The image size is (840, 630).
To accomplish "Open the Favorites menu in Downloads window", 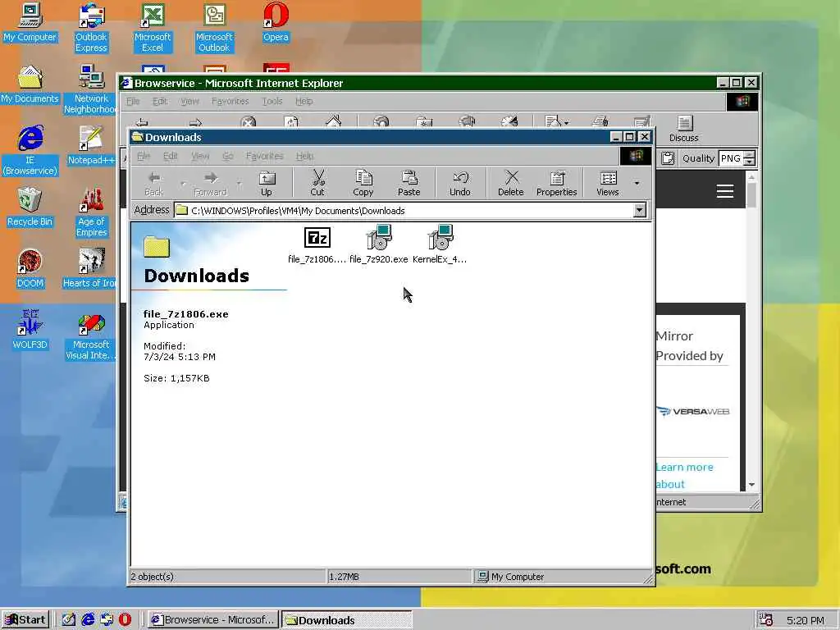I will click(x=265, y=156).
